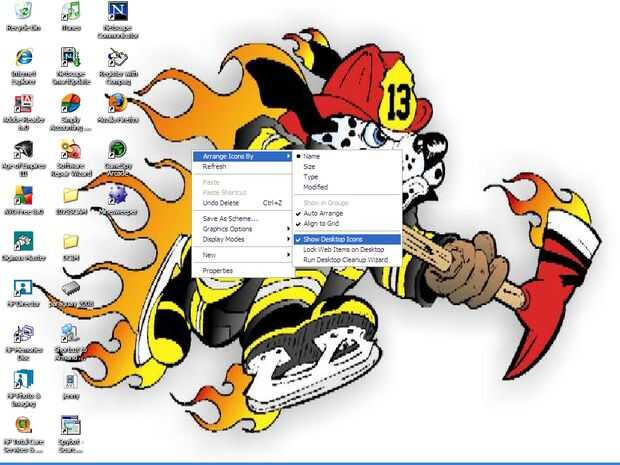Image resolution: width=620 pixels, height=465 pixels.
Task: Toggle Auto Arrange in the submenu
Action: click(x=347, y=213)
